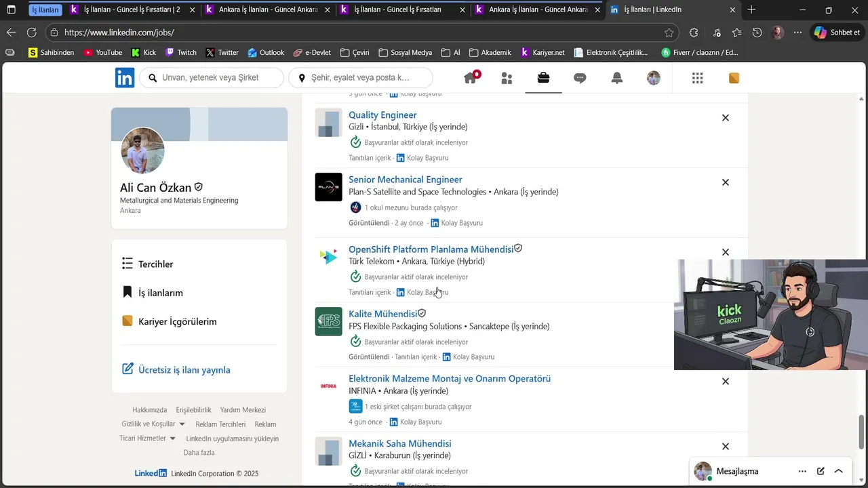
Task: Open Akademik bookmarks folder
Action: (490, 52)
